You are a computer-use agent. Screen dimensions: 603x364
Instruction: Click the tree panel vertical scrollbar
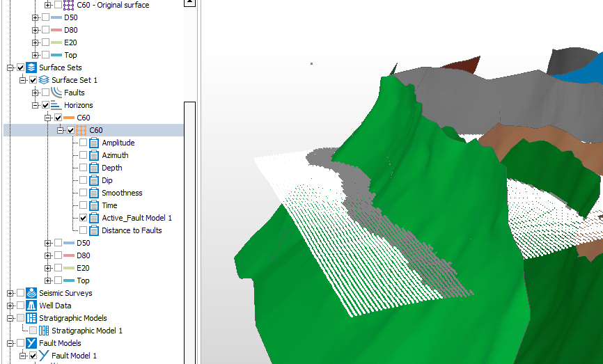pos(189,209)
